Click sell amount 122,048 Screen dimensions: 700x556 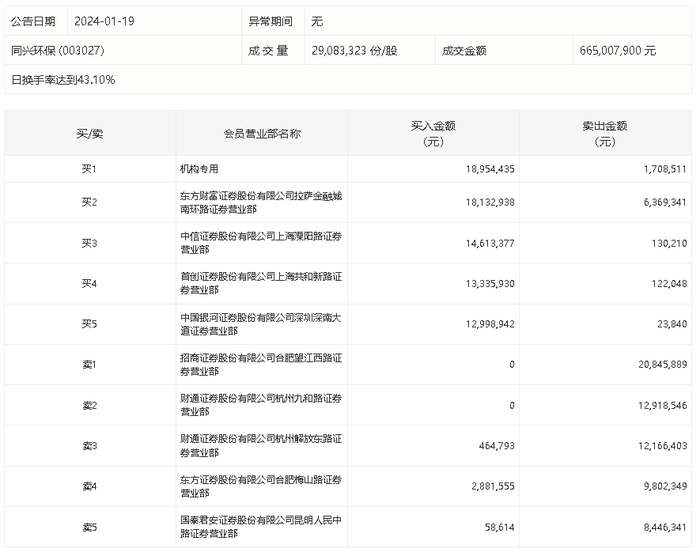(669, 284)
